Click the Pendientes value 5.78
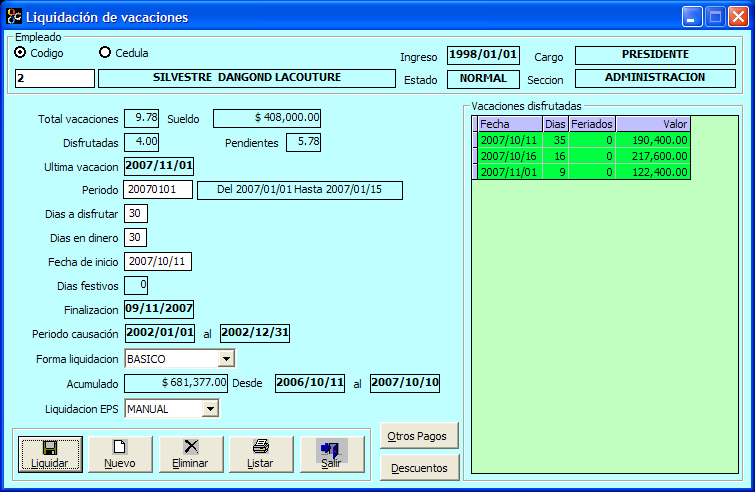Image resolution: width=755 pixels, height=492 pixels. tap(303, 142)
